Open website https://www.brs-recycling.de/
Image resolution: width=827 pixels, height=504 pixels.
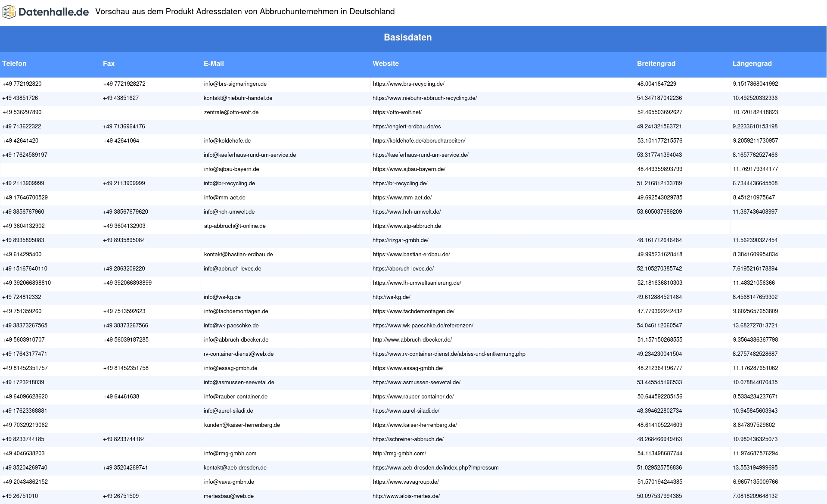(409, 84)
